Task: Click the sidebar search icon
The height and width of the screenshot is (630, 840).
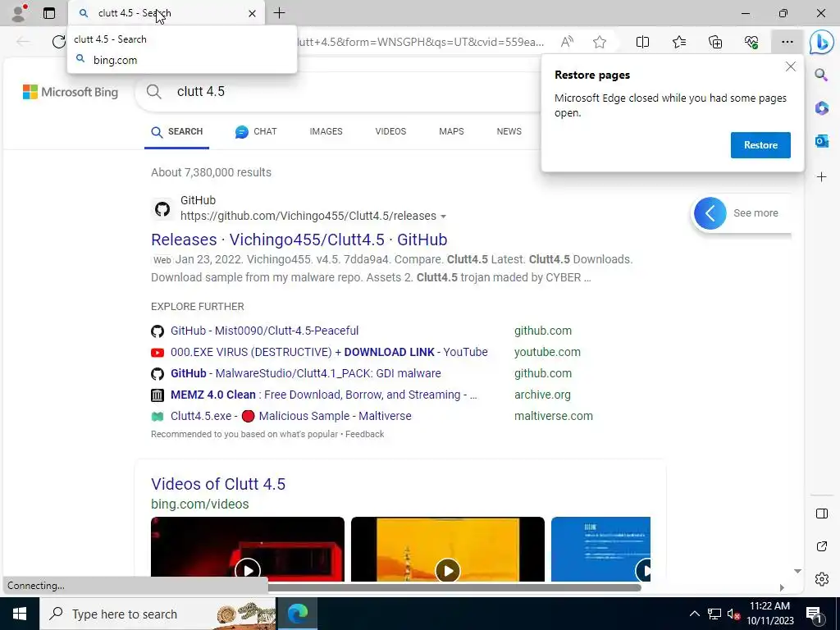Action: click(x=821, y=75)
